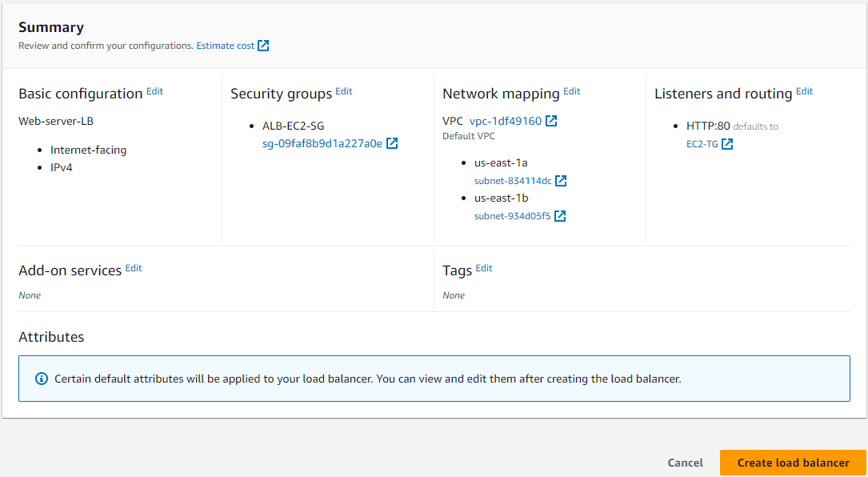Viewport: 868px width, 477px height.
Task: Open external link icon next to EC2-TG
Action: (727, 144)
